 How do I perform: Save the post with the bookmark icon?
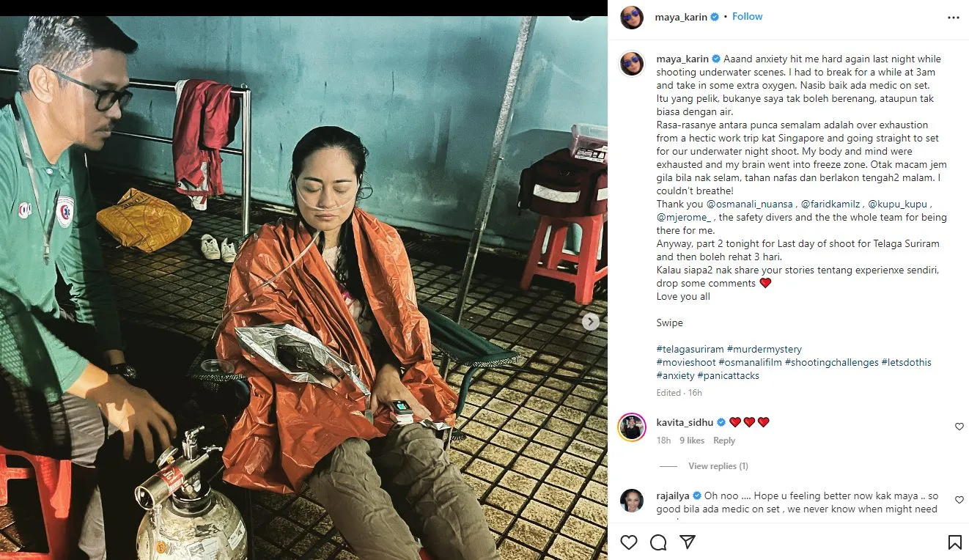tap(954, 542)
